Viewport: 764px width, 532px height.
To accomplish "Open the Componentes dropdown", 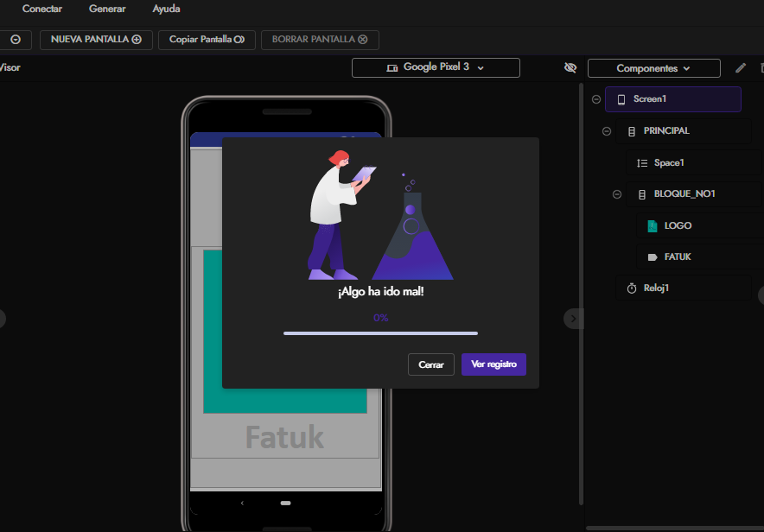I will point(653,68).
